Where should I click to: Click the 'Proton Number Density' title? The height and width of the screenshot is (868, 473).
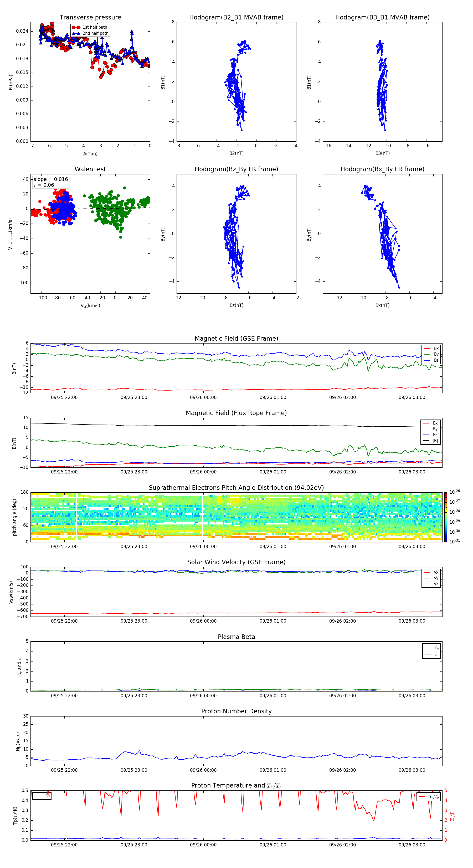point(236,711)
